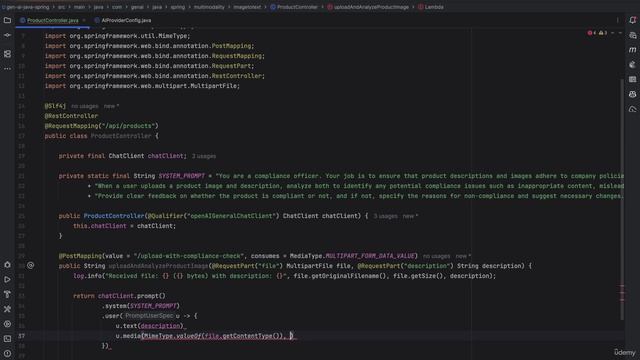The image size is (640, 360).
Task: Open the Build hammer tool window
Action: (x=7, y=294)
